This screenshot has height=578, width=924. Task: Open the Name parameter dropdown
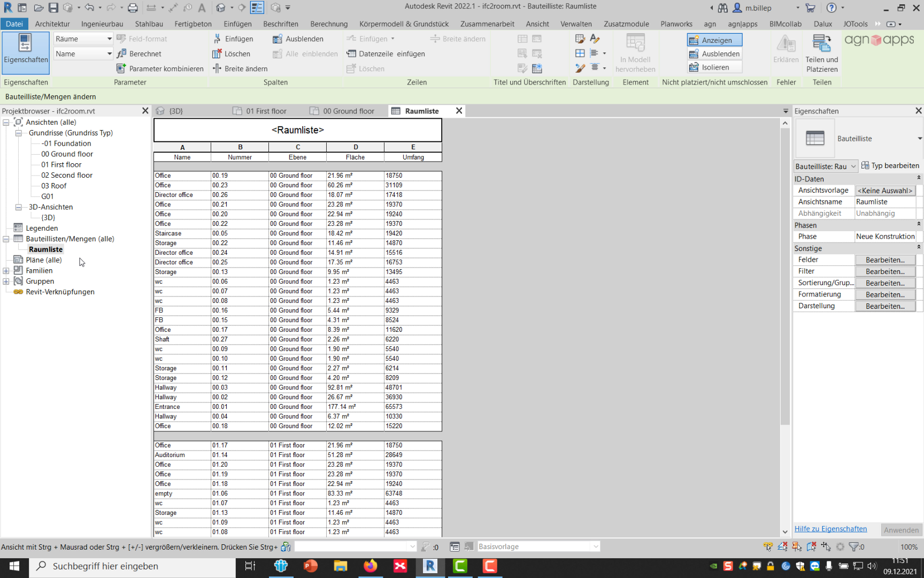click(83, 54)
